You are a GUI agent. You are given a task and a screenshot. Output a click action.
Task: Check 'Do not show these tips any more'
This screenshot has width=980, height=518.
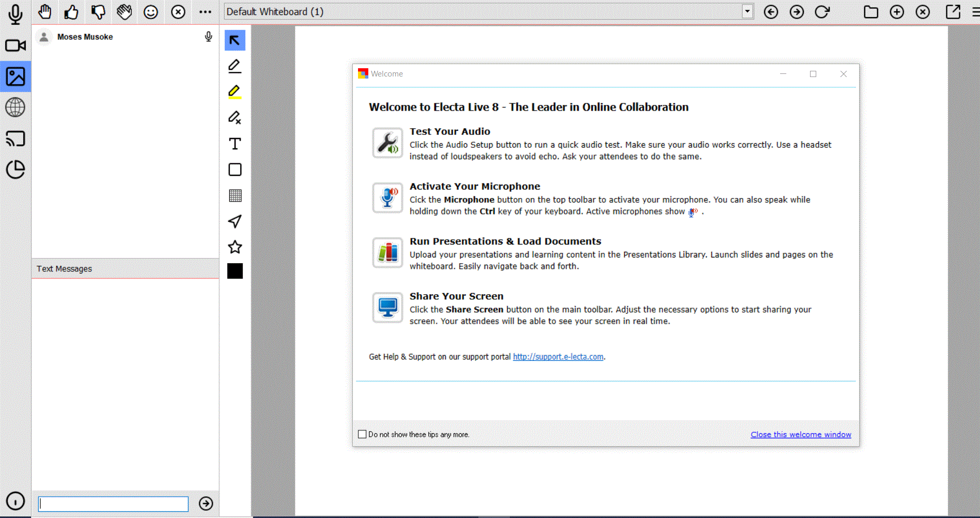[x=362, y=434]
